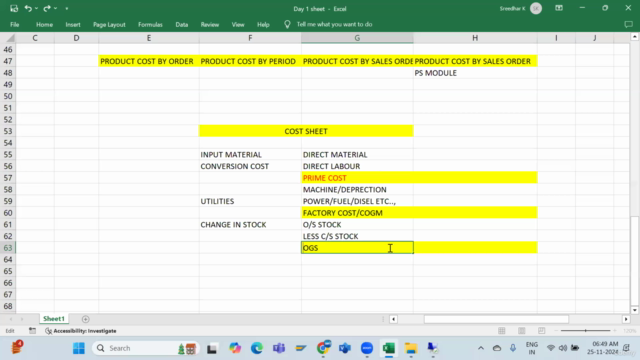The height and width of the screenshot is (360, 640).
Task: Open Outlook from taskbar
Action: point(345,348)
